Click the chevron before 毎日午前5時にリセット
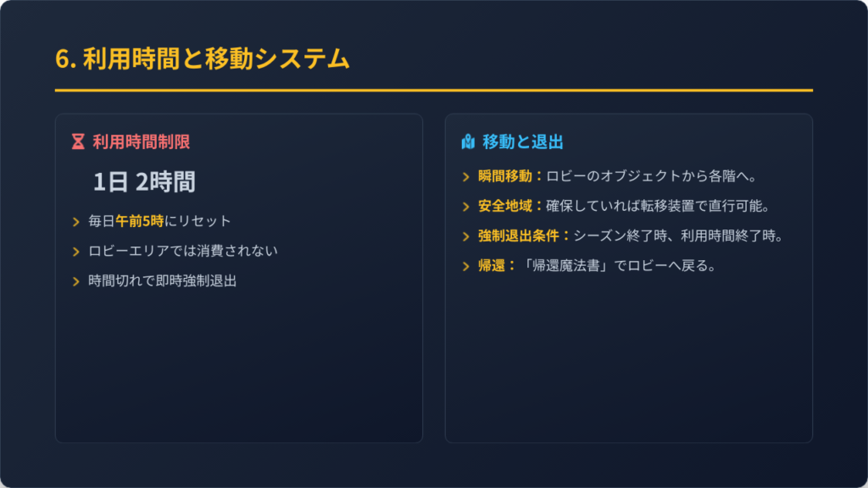 77,222
